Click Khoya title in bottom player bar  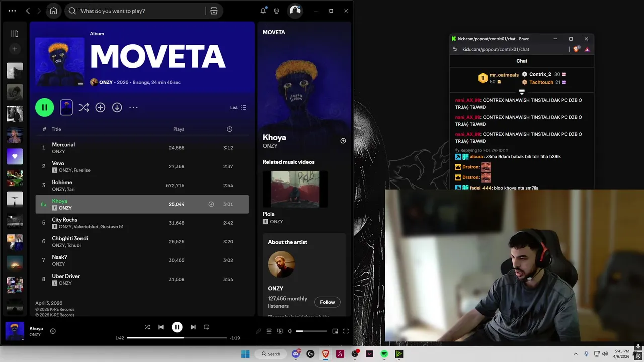click(36, 328)
